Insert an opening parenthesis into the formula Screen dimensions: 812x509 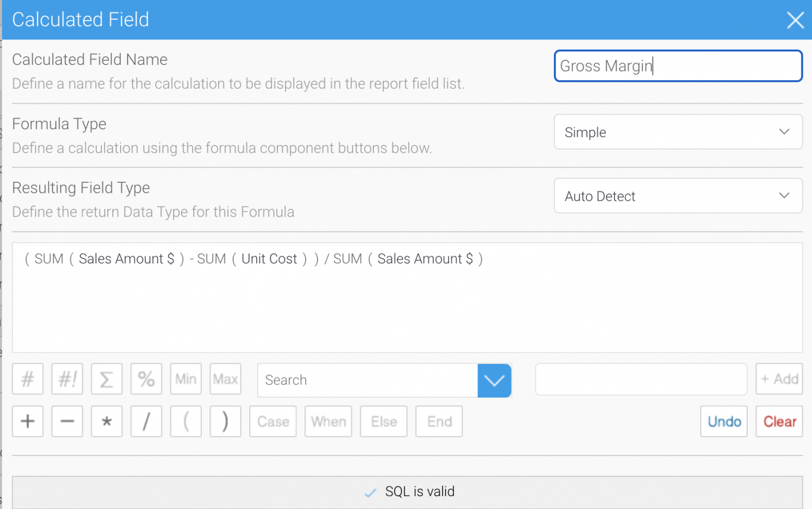click(x=186, y=421)
